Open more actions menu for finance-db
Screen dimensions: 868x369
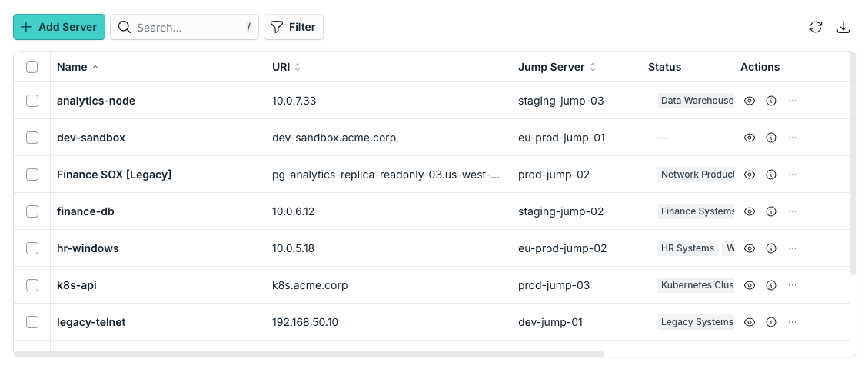click(x=792, y=211)
